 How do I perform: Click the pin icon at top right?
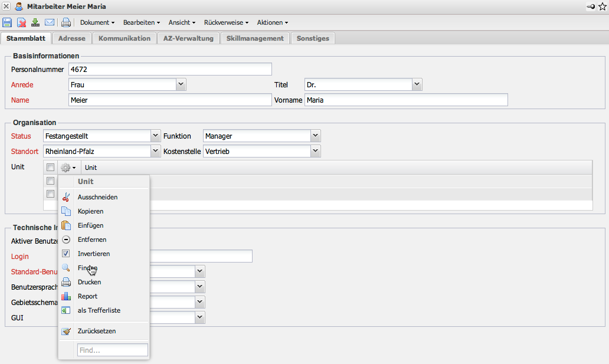(x=591, y=6)
